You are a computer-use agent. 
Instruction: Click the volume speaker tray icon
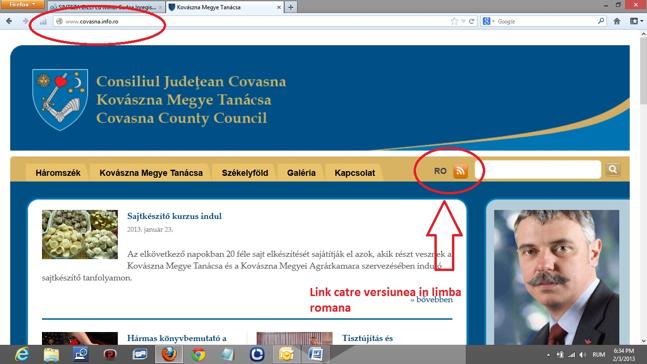(583, 355)
